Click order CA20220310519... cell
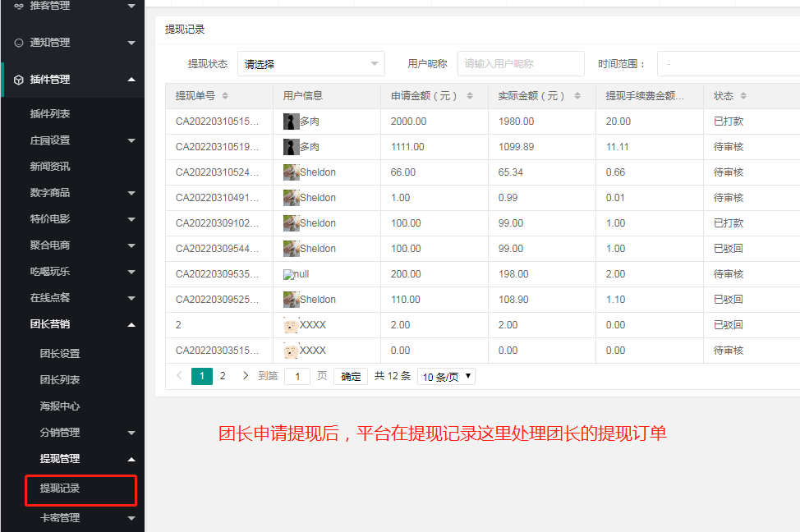Image resolution: width=800 pixels, height=532 pixels. pos(218,147)
